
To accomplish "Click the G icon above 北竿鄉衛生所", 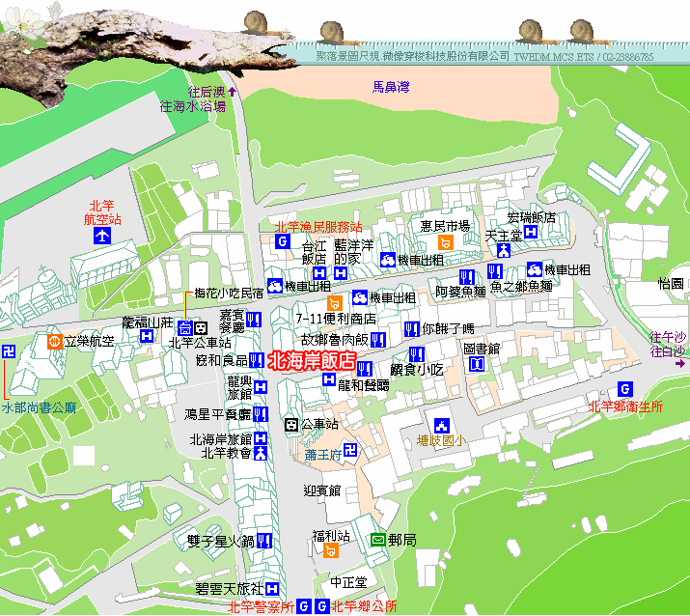I will coord(625,389).
